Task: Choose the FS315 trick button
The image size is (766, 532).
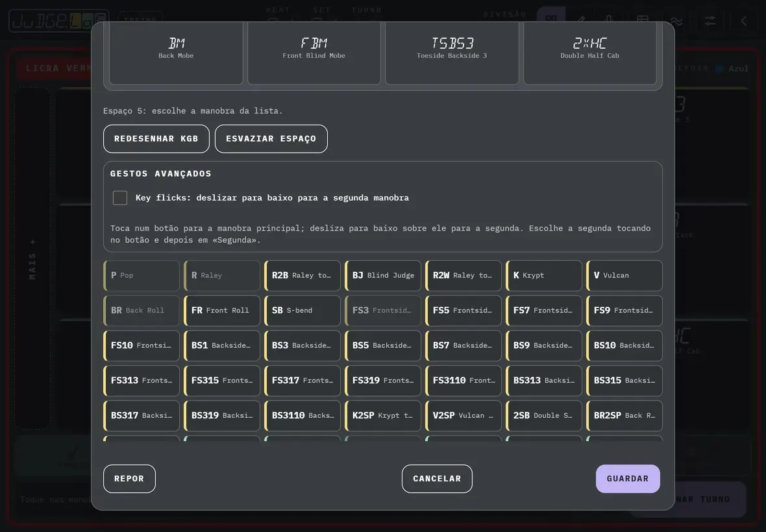Action: (222, 381)
